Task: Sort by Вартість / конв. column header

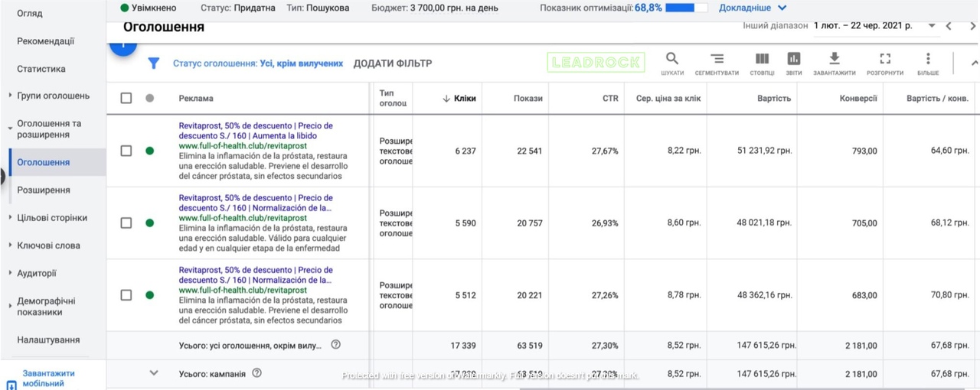Action: [x=938, y=99]
